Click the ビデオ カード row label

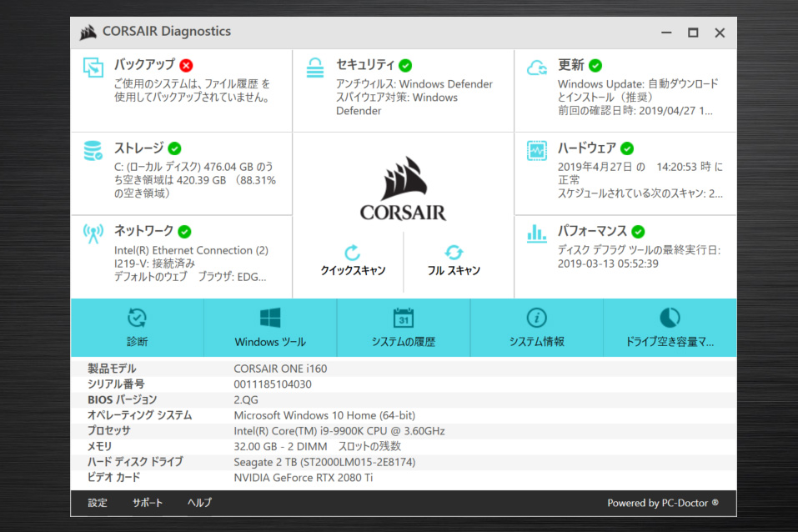(x=113, y=478)
